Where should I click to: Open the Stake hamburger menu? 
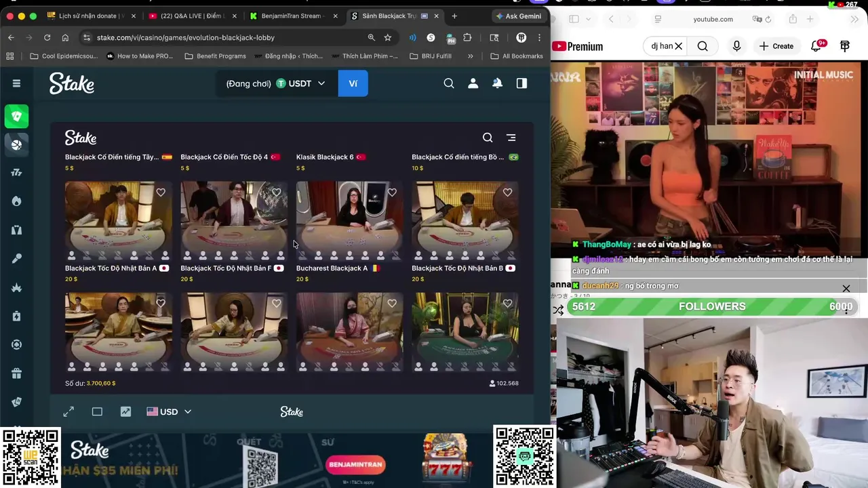16,83
